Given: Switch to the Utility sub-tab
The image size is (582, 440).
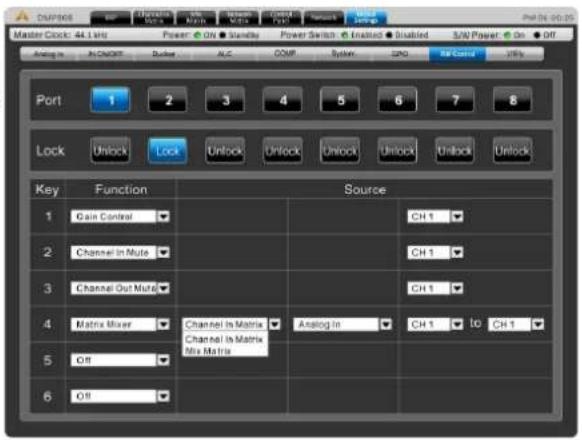Looking at the screenshot, I should pos(515,54).
